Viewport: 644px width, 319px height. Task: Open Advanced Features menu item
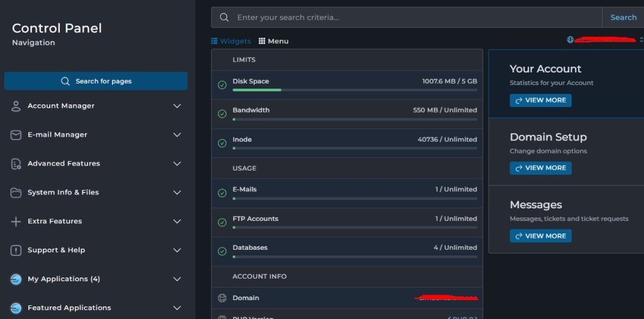pyautogui.click(x=96, y=164)
